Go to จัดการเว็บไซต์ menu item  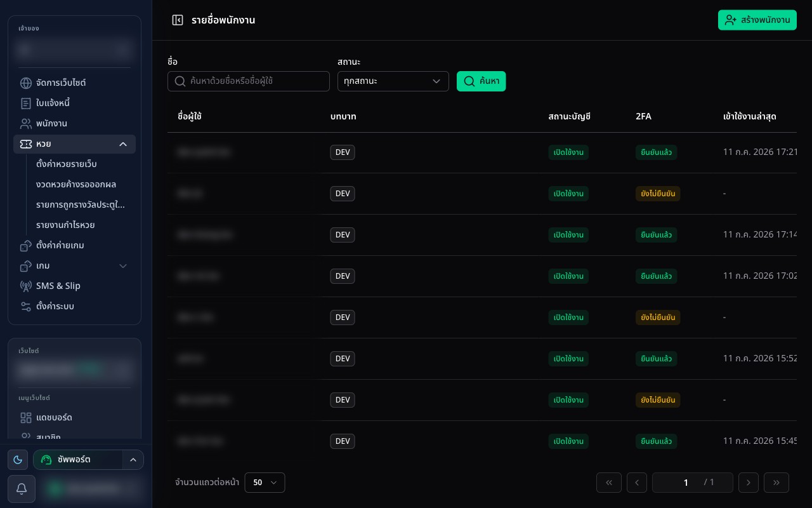(74, 83)
